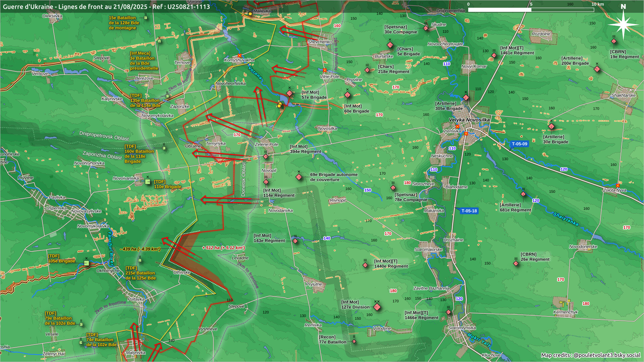This screenshot has height=362, width=644.
Task: Click the 57e Brigade red diamond marker
Action: [289, 93]
